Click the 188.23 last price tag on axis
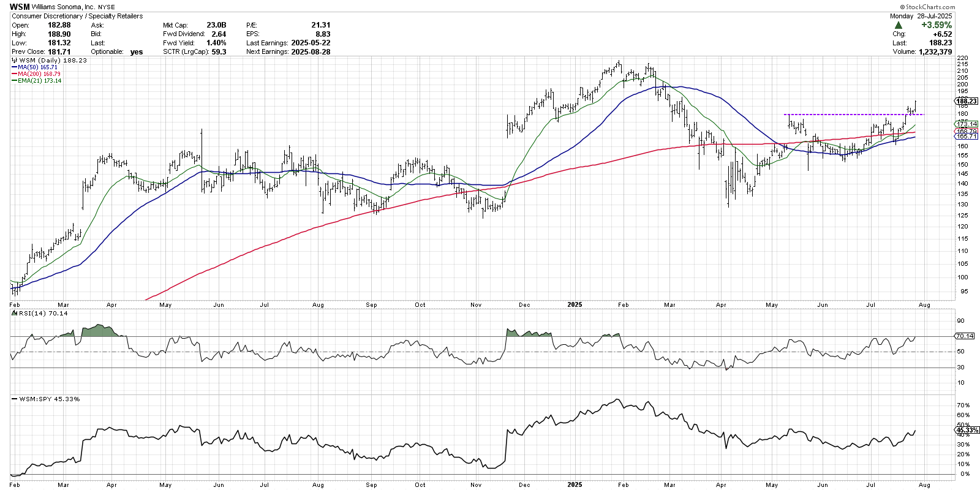 coord(967,101)
